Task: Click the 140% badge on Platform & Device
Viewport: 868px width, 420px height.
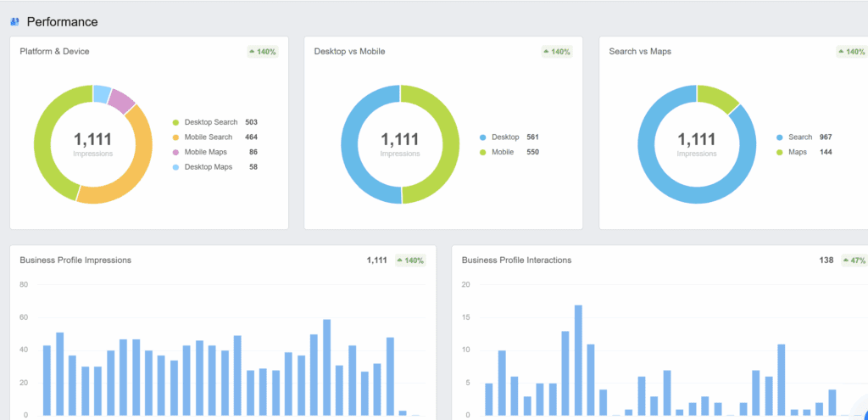Action: [262, 52]
